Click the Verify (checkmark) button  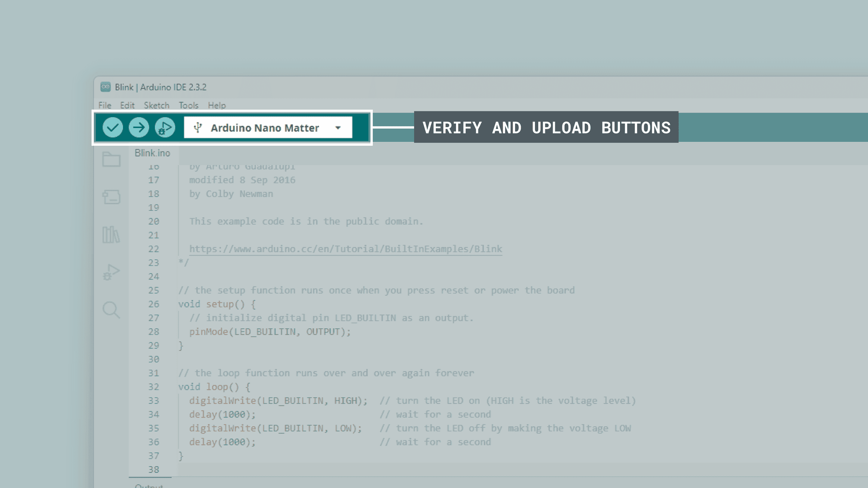click(x=113, y=127)
